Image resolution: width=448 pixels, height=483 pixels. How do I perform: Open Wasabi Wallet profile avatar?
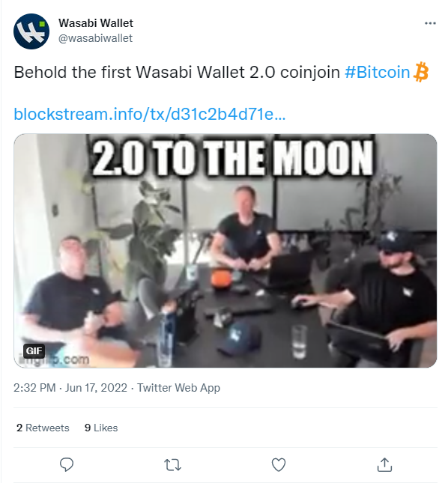(31, 31)
